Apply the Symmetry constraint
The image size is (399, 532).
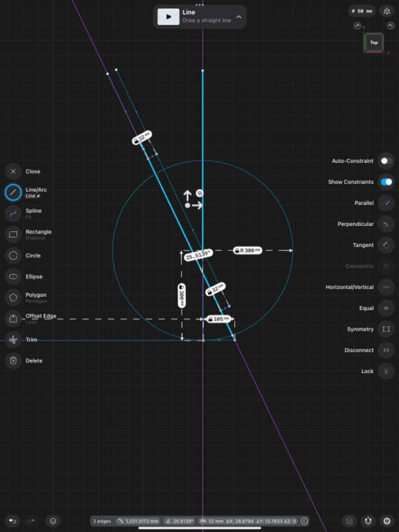point(386,329)
